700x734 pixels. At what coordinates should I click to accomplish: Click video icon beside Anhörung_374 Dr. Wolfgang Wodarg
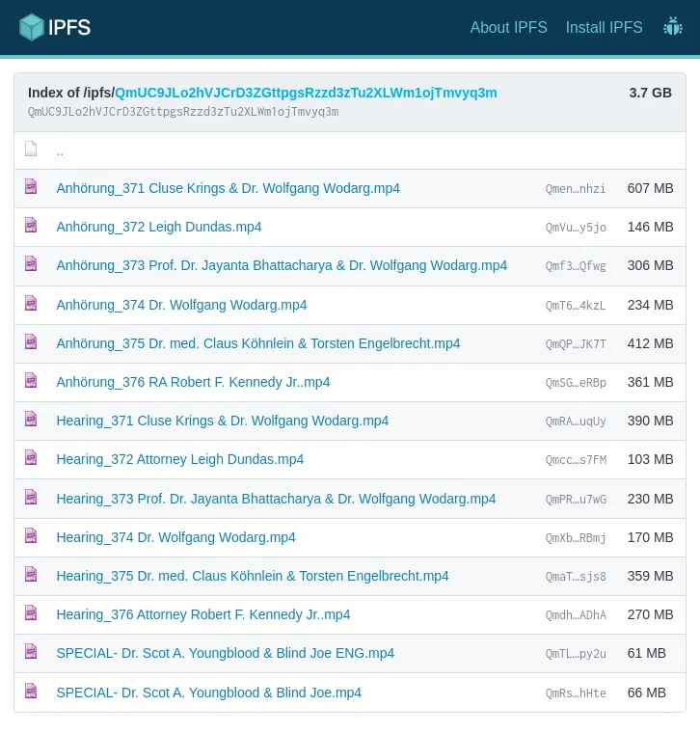[x=31, y=303]
